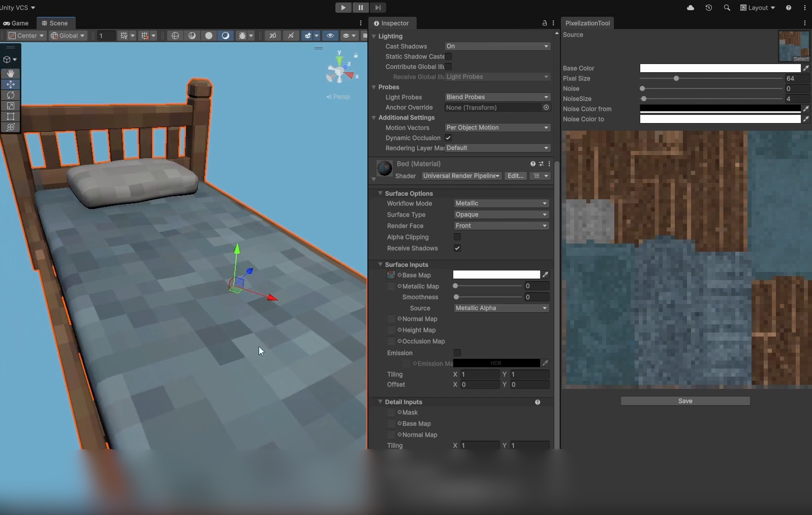The image size is (812, 515).
Task: Open the Surface Type dropdown
Action: pos(501,215)
